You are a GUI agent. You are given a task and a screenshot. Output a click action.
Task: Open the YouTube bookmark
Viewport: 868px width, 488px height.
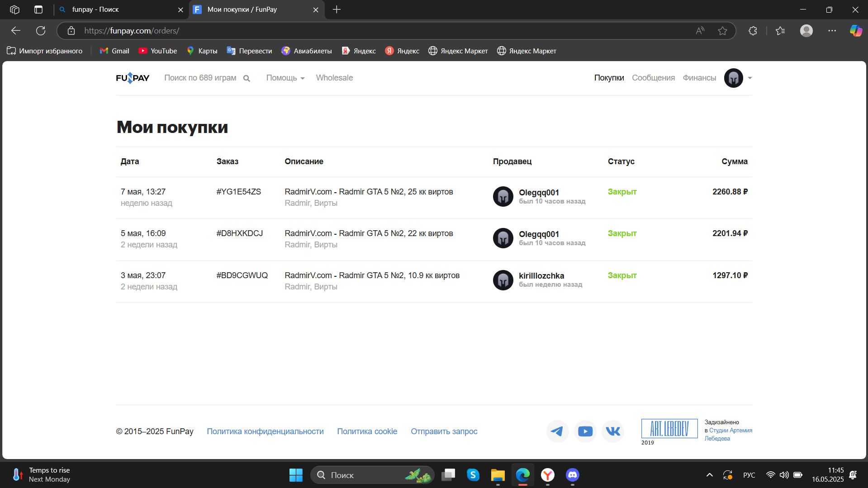pyautogui.click(x=157, y=51)
